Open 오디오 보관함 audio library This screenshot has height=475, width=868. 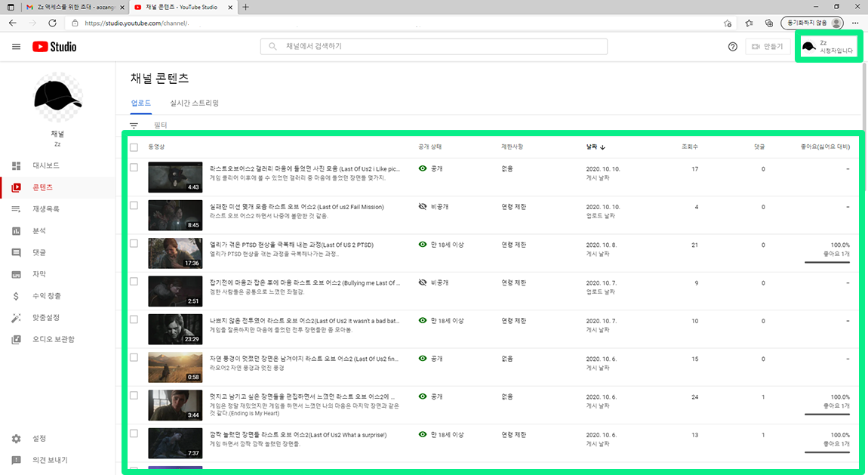58,339
